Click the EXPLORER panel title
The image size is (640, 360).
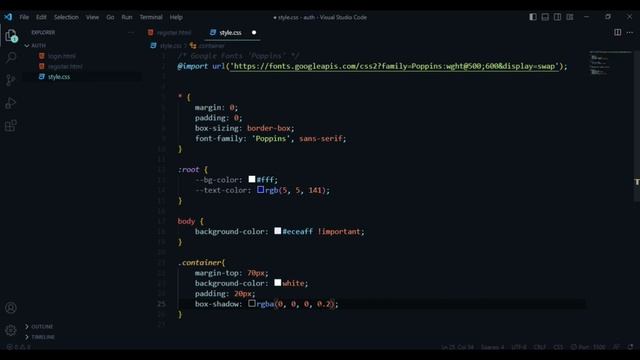pyautogui.click(x=43, y=33)
